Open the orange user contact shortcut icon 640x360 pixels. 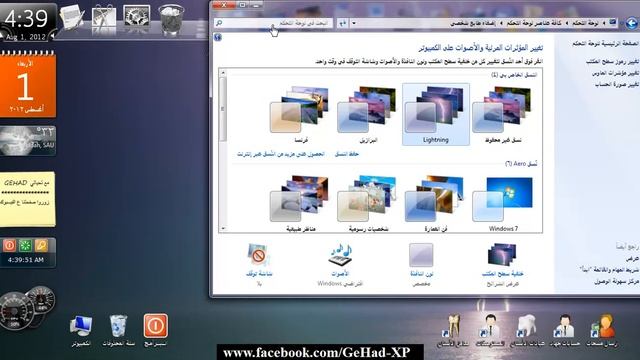pos(602,331)
